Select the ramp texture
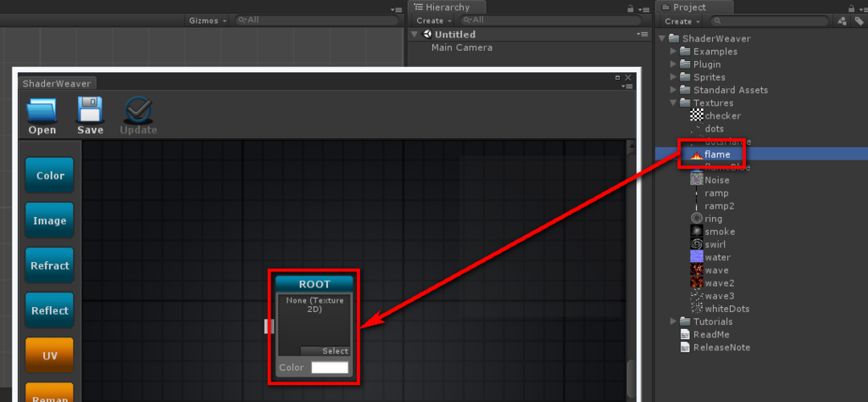 (716, 193)
